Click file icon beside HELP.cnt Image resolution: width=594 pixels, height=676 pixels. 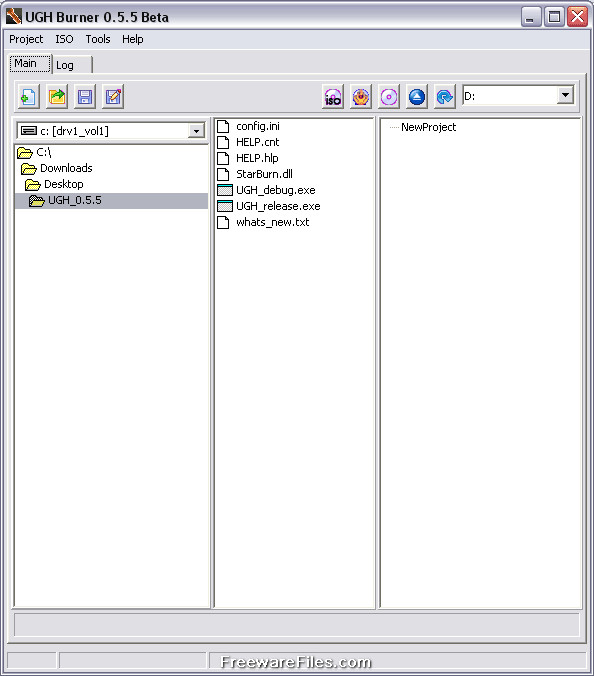223,142
